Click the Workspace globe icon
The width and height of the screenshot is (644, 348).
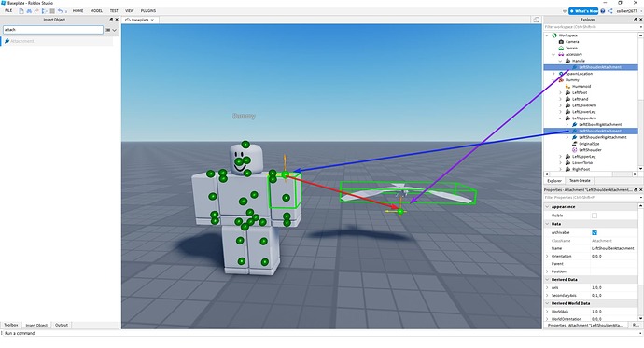pyautogui.click(x=554, y=35)
